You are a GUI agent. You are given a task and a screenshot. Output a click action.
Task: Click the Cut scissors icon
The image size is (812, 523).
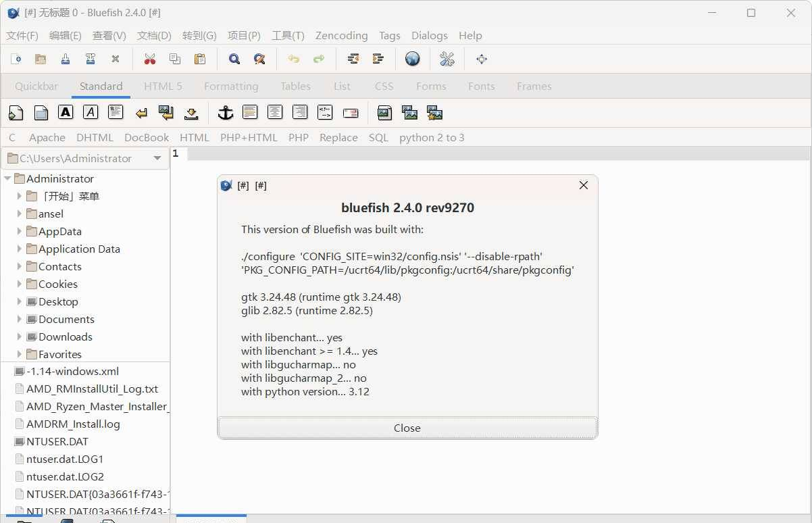150,59
